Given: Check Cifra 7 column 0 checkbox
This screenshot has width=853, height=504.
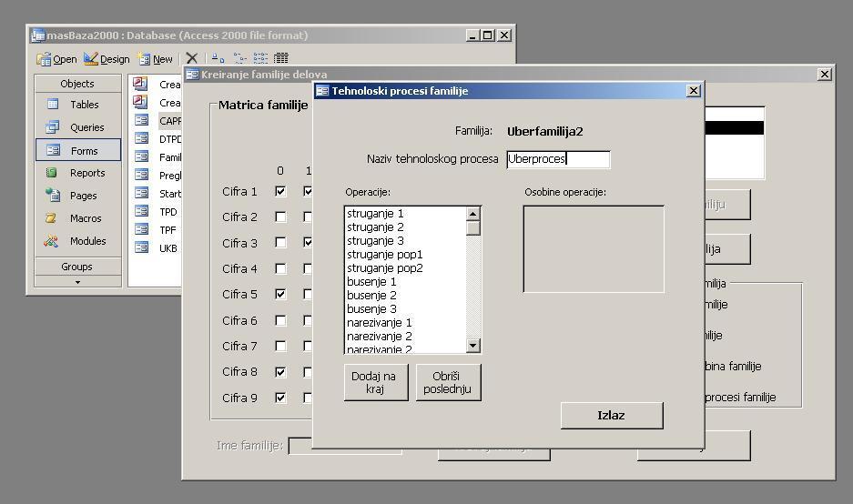Looking at the screenshot, I should [280, 346].
